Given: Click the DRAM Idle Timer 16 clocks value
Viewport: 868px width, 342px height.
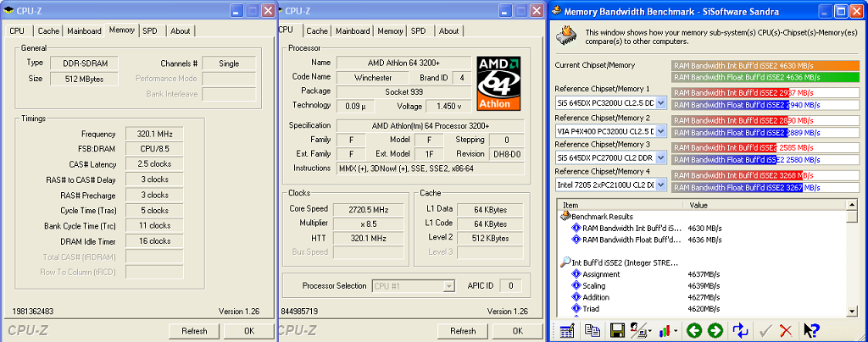Looking at the screenshot, I should click(x=153, y=241).
